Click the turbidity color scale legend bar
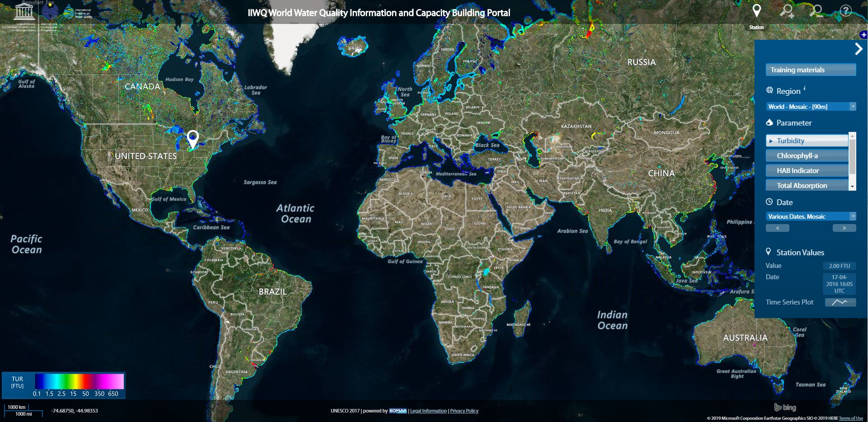Viewport: 868px width, 422px height. pyautogui.click(x=79, y=381)
